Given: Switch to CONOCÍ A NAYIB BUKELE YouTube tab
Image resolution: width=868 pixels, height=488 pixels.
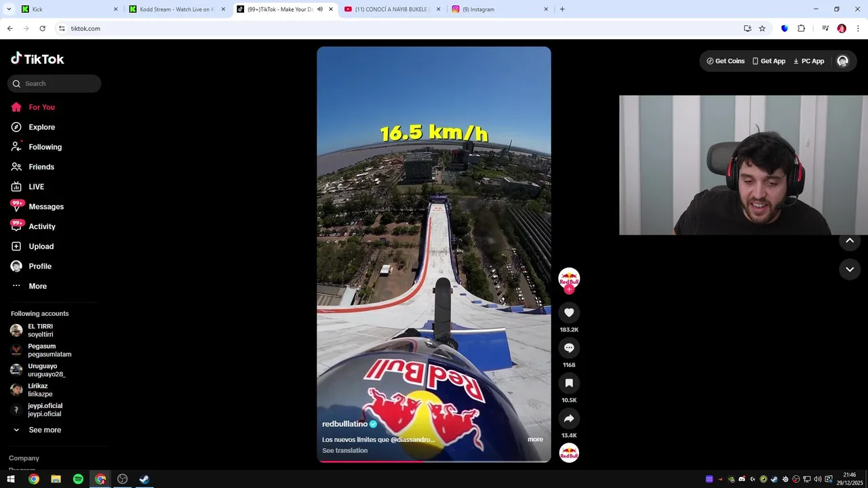Looking at the screenshot, I should point(391,9).
